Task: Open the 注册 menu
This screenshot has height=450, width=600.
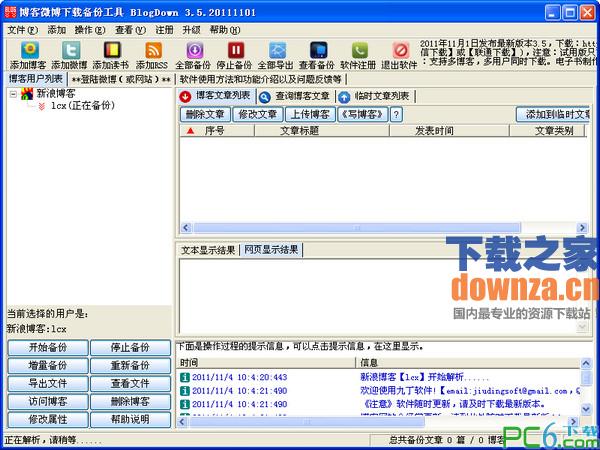Action: [165, 30]
